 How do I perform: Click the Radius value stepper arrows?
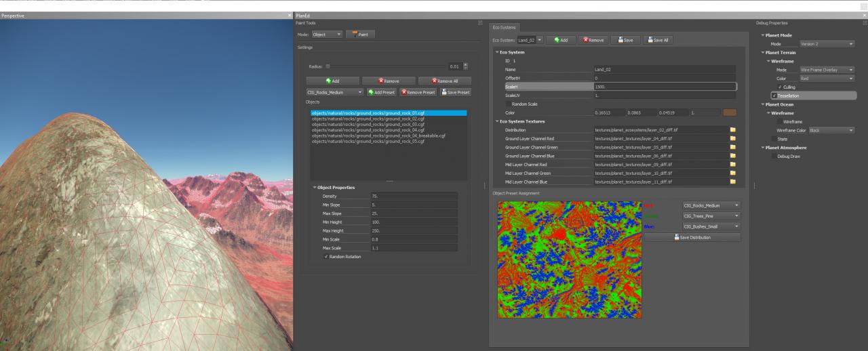coord(465,66)
